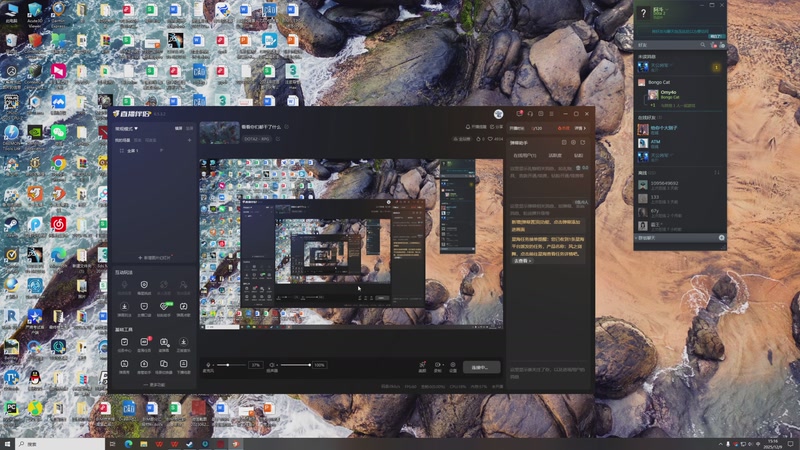
Task: Open the shield-shaped interactive feature beside the microphone
Action: point(144,285)
